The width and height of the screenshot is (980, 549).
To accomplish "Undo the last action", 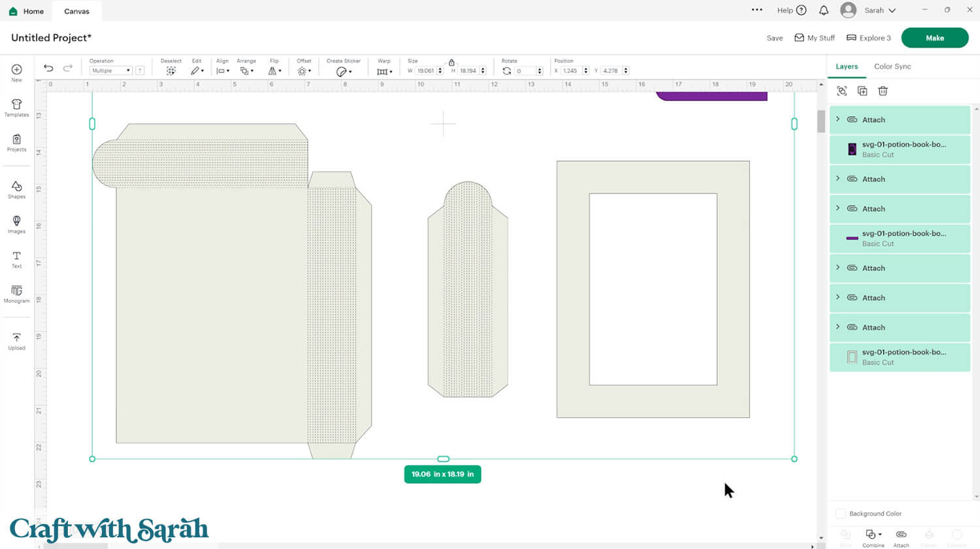I will click(x=48, y=69).
